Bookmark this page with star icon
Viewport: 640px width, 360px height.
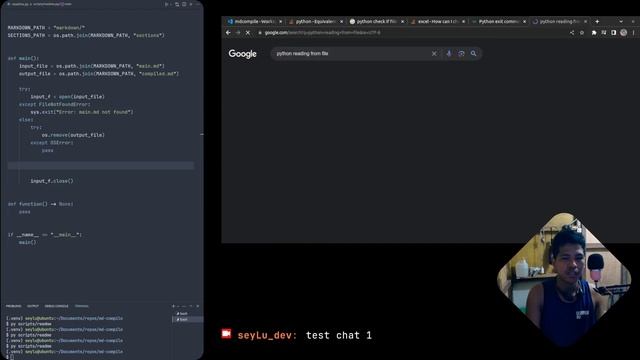click(582, 33)
